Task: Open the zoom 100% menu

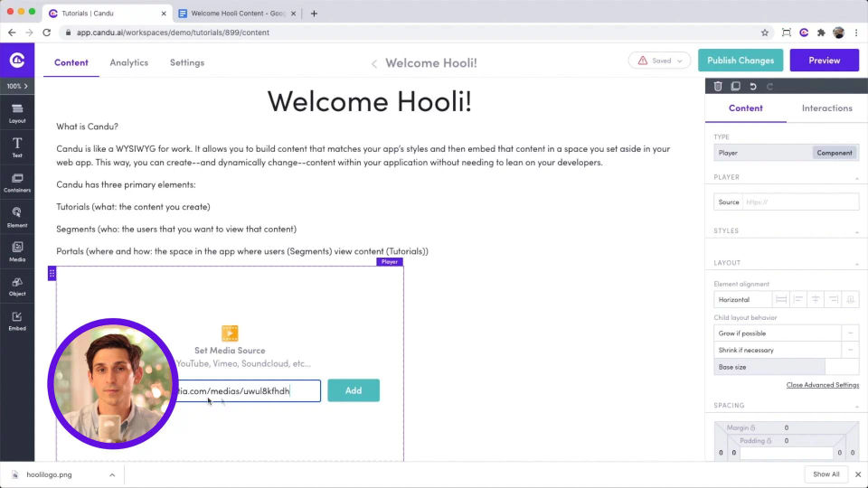Action: pyautogui.click(x=17, y=87)
